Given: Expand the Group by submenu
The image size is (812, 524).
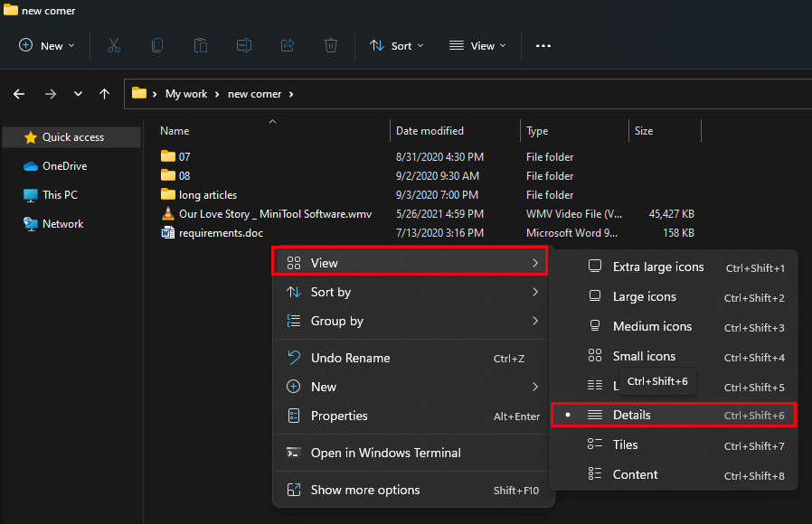Looking at the screenshot, I should 412,321.
